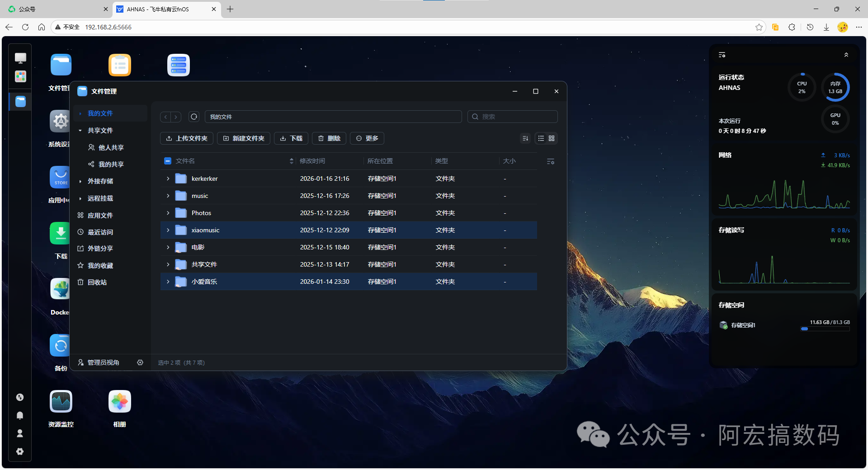Click the refresh icon beside path bar

(194, 117)
